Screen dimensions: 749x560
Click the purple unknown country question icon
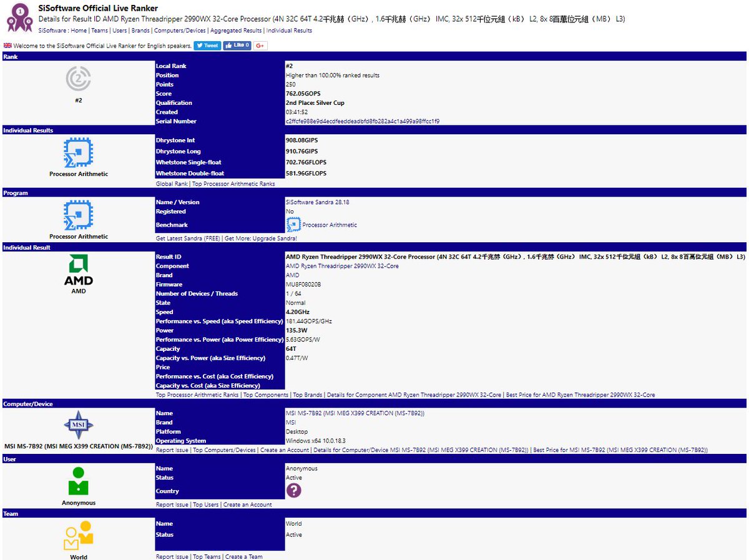(x=293, y=491)
